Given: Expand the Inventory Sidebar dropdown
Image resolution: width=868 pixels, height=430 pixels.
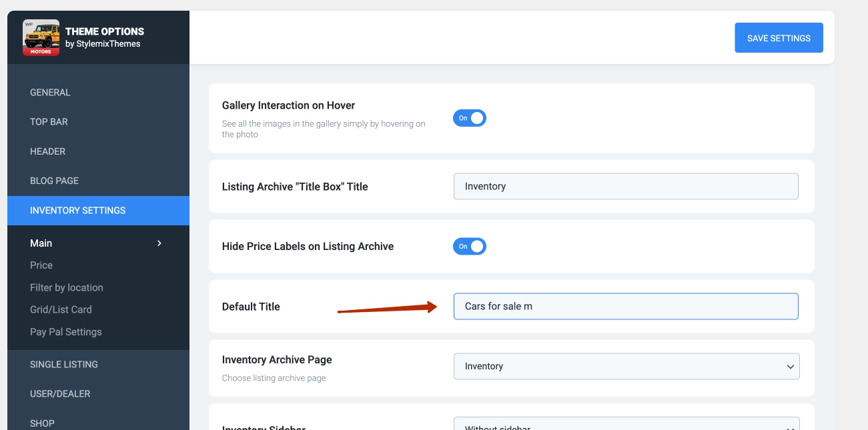Looking at the screenshot, I should click(626, 425).
